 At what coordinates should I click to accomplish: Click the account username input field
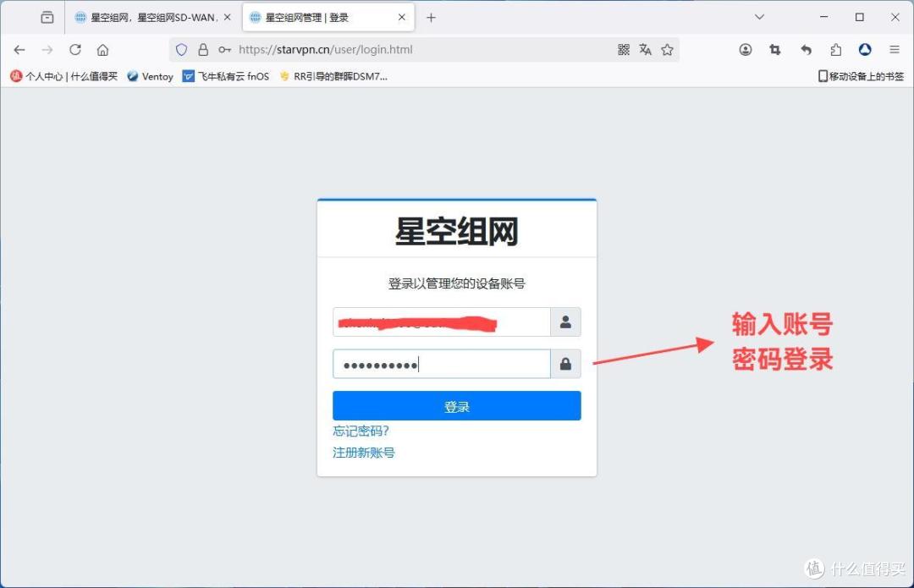441,321
